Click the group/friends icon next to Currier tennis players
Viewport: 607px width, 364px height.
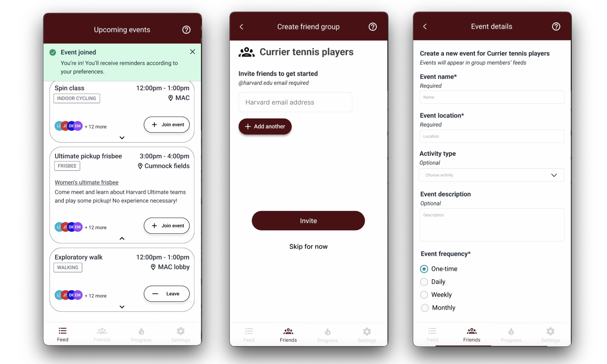245,51
